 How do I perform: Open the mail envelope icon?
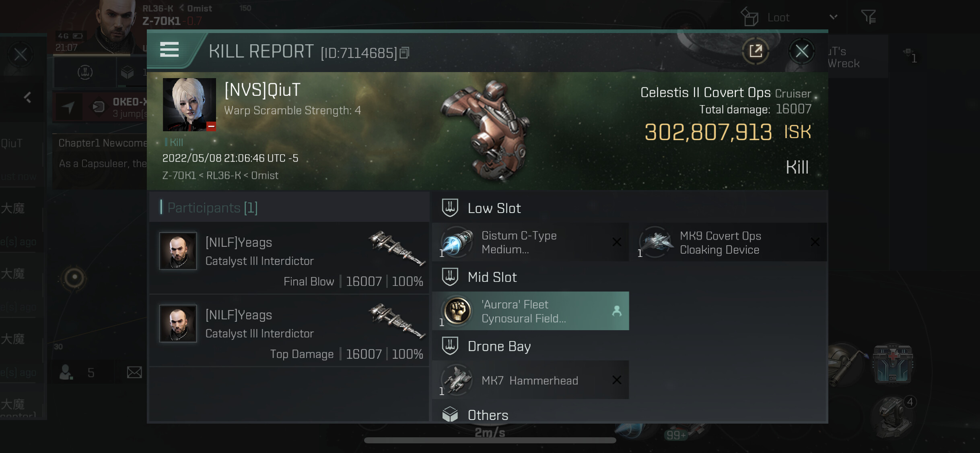pos(134,372)
